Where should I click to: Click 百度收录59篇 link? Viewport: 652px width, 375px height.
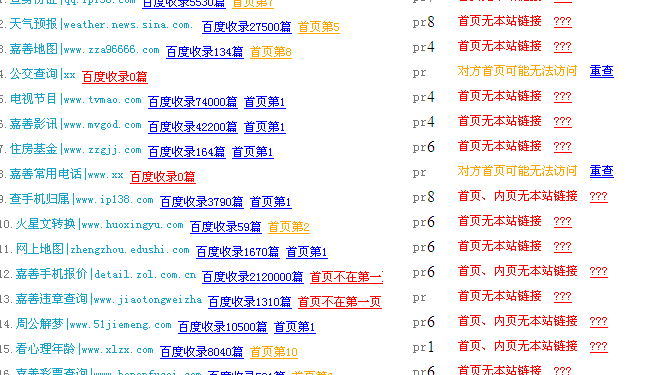[226, 227]
